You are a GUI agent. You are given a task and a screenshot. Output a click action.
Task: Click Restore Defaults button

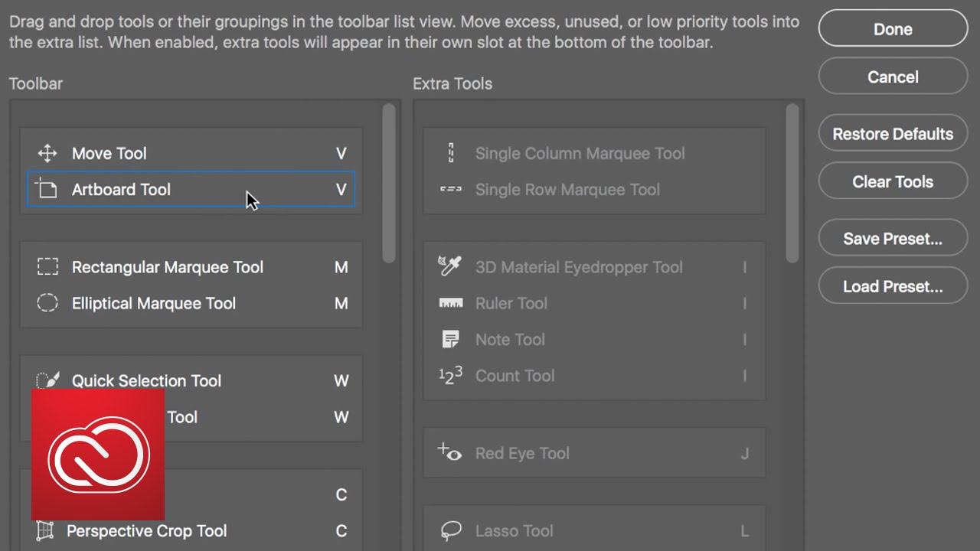(x=893, y=134)
